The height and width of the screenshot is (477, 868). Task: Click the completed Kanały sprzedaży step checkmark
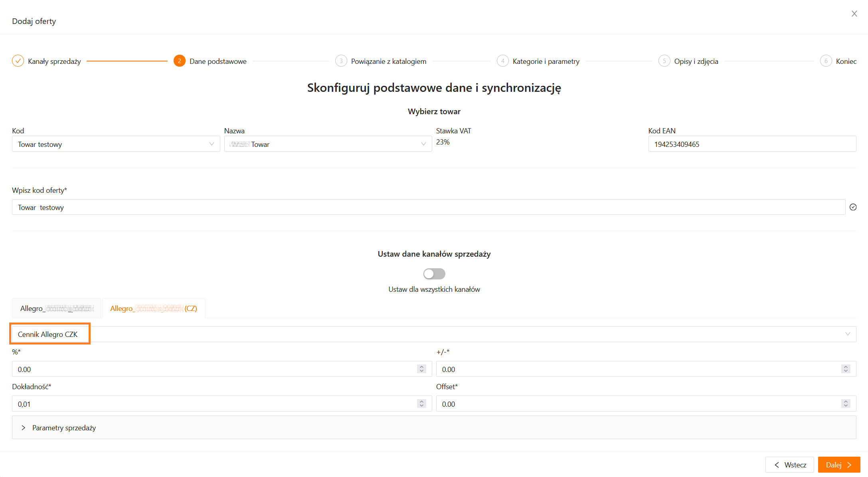point(18,61)
